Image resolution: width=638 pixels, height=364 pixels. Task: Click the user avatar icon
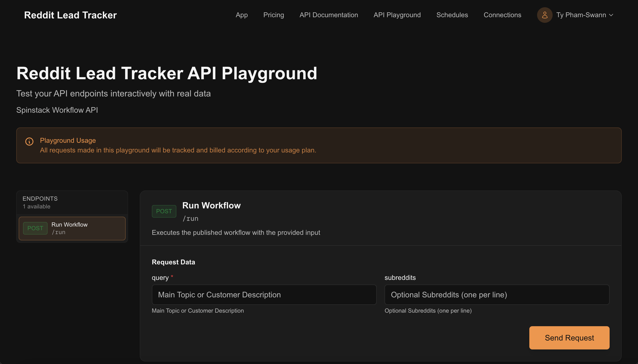[x=545, y=15]
